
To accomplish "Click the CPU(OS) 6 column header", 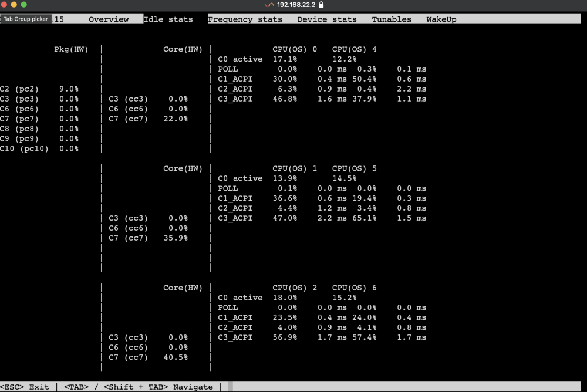I will tap(354, 288).
